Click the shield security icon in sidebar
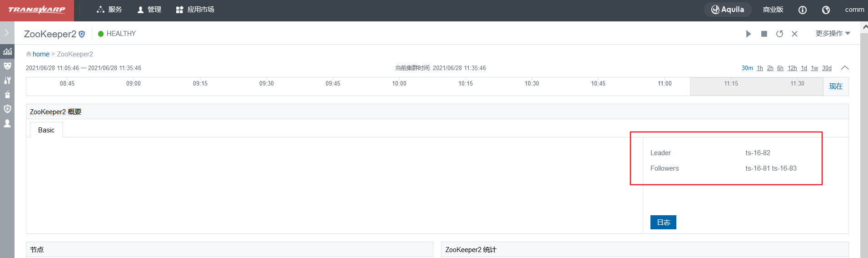Screen dimensions: 868x258 tap(7, 109)
